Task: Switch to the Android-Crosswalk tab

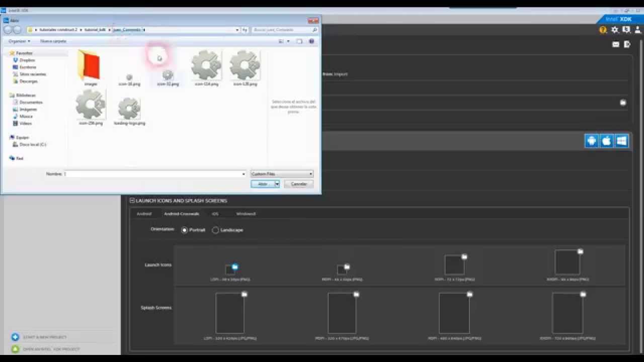Action: click(182, 214)
